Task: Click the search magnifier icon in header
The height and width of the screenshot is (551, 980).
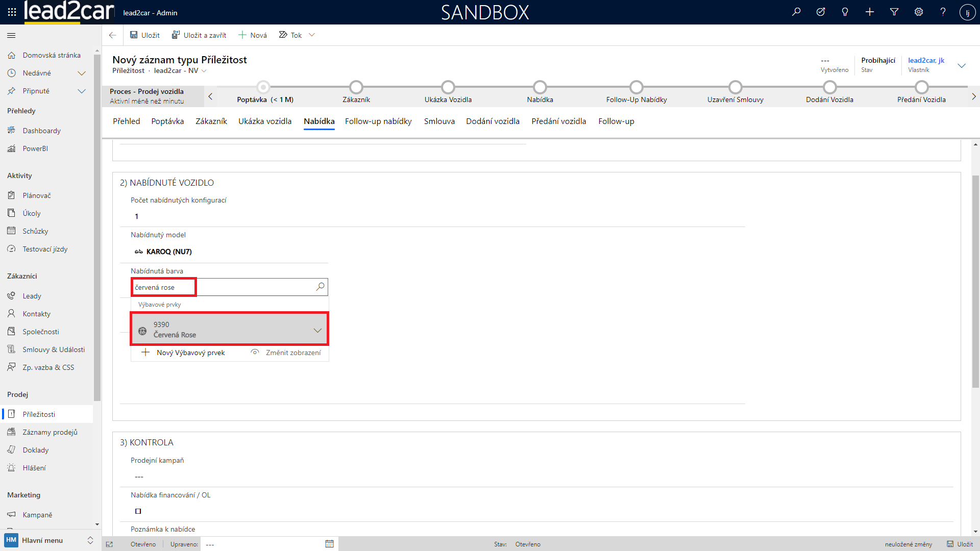Action: pos(796,12)
